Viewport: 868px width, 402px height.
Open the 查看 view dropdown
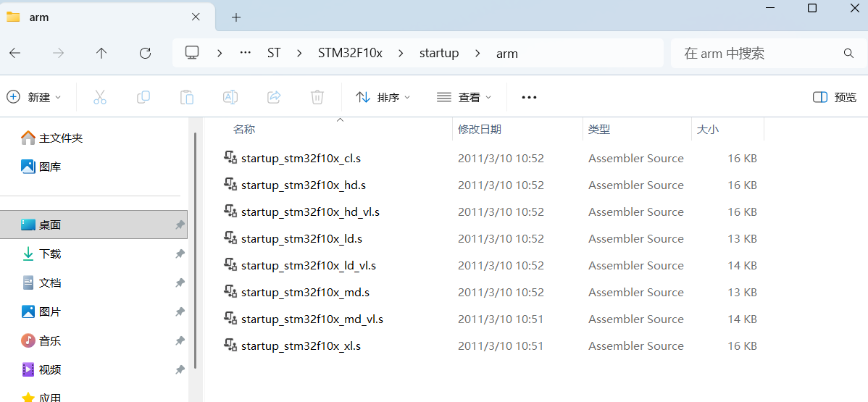tap(464, 98)
